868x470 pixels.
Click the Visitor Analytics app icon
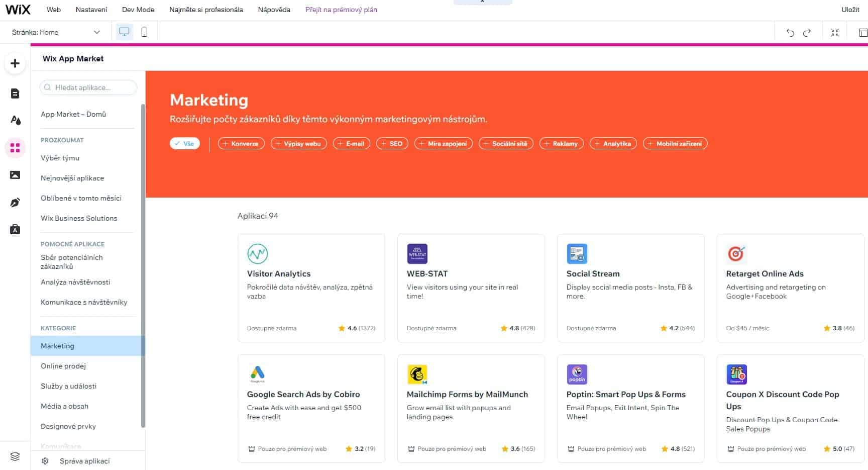257,254
